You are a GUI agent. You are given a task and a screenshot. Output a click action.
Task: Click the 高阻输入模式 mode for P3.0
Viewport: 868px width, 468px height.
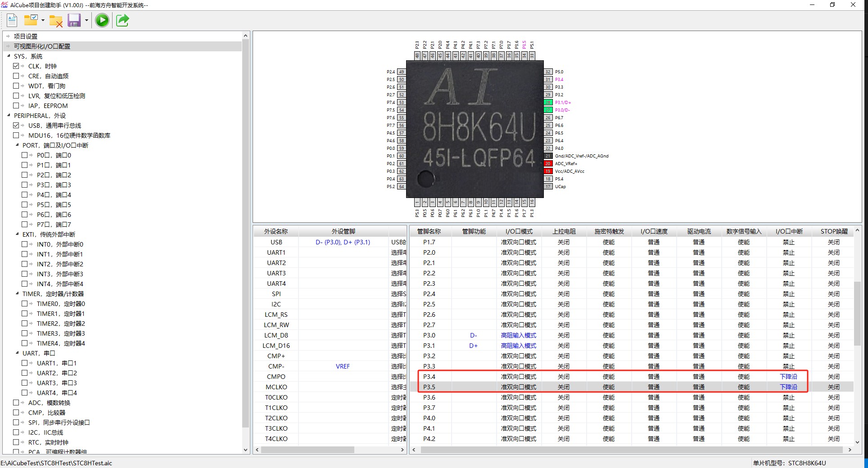(518, 335)
